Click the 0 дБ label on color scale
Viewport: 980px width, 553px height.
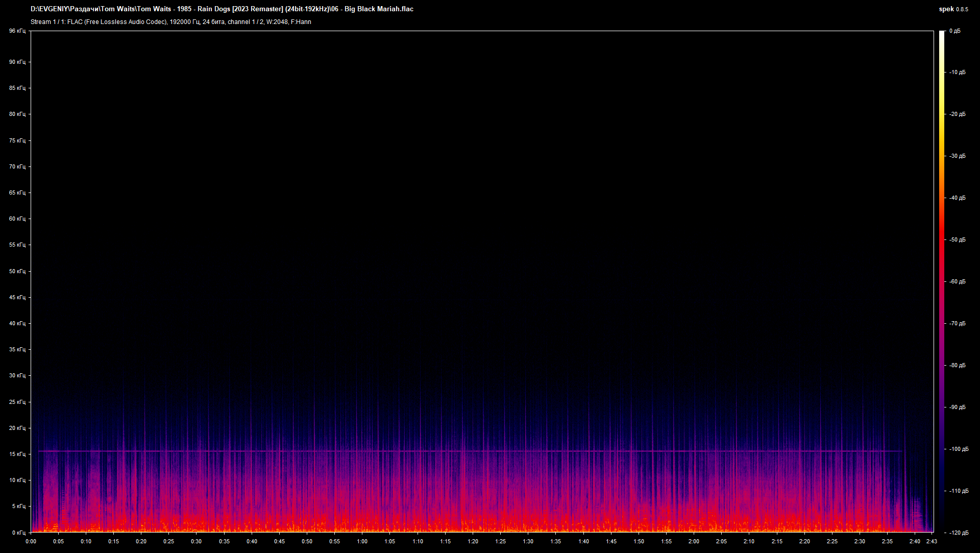pyautogui.click(x=955, y=31)
